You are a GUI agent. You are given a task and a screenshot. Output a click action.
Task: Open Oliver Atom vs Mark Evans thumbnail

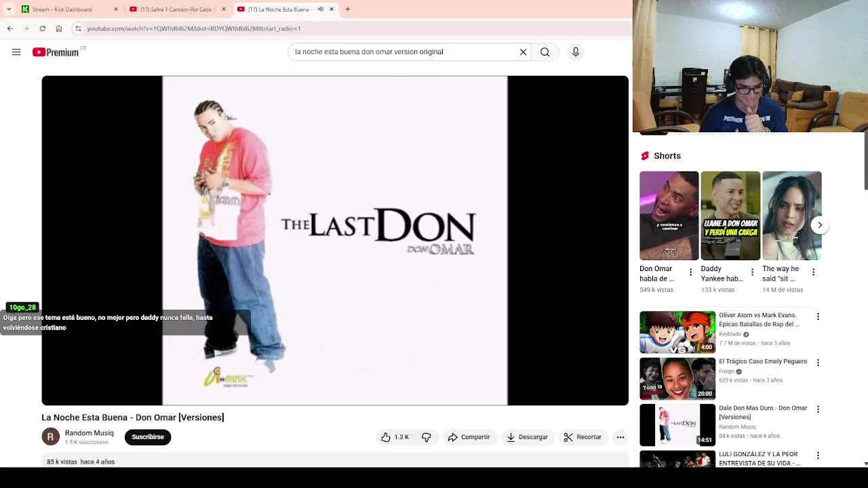pos(677,332)
